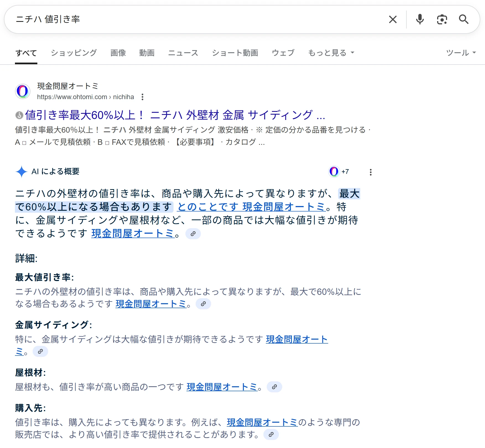Click the 詳細: heading text
The image size is (485, 448).
click(x=26, y=258)
